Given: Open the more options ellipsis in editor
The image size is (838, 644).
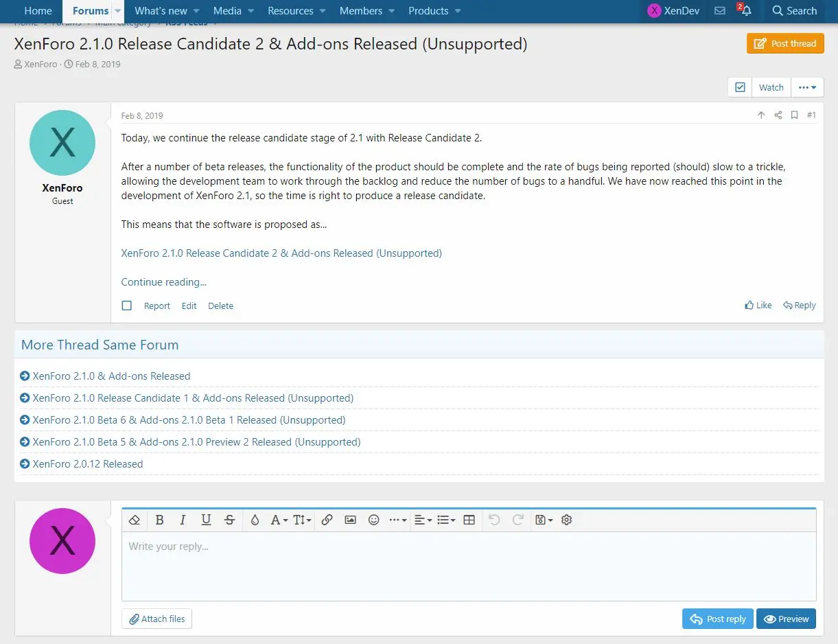Looking at the screenshot, I should tap(398, 520).
